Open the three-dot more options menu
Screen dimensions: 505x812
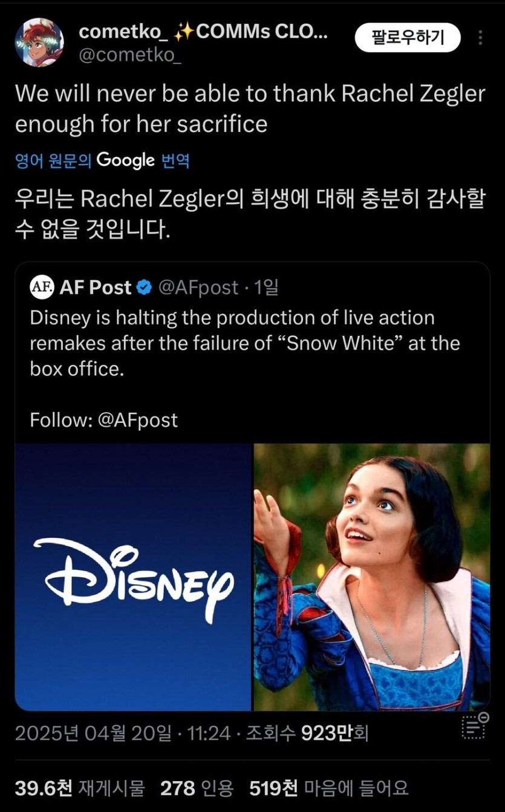481,38
